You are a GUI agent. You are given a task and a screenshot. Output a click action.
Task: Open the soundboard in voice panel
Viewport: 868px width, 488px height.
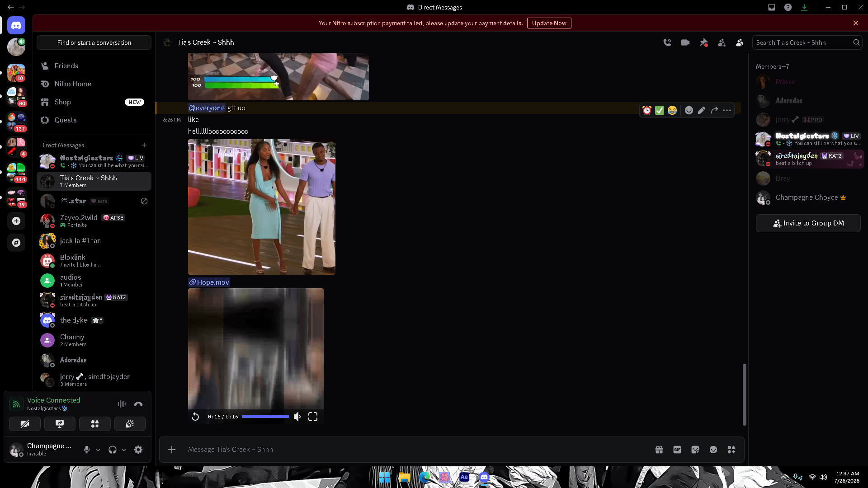[x=130, y=424]
